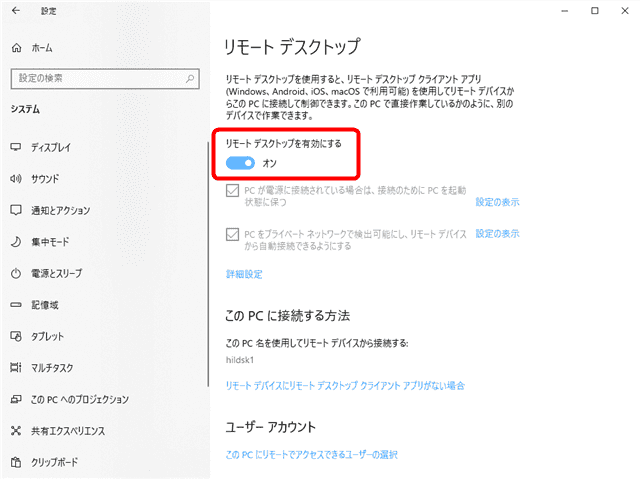Open この PC へのプロジェクション page
This screenshot has height=479, width=640.
[80, 399]
